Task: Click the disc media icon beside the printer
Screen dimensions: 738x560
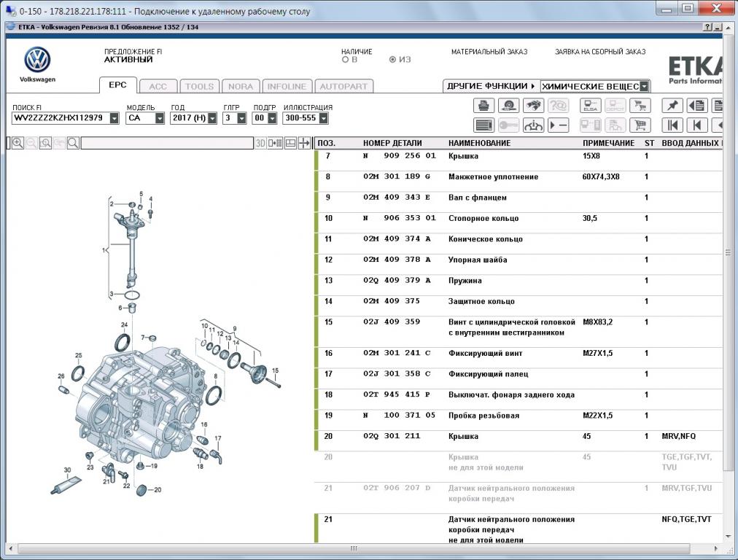Action: click(x=508, y=106)
